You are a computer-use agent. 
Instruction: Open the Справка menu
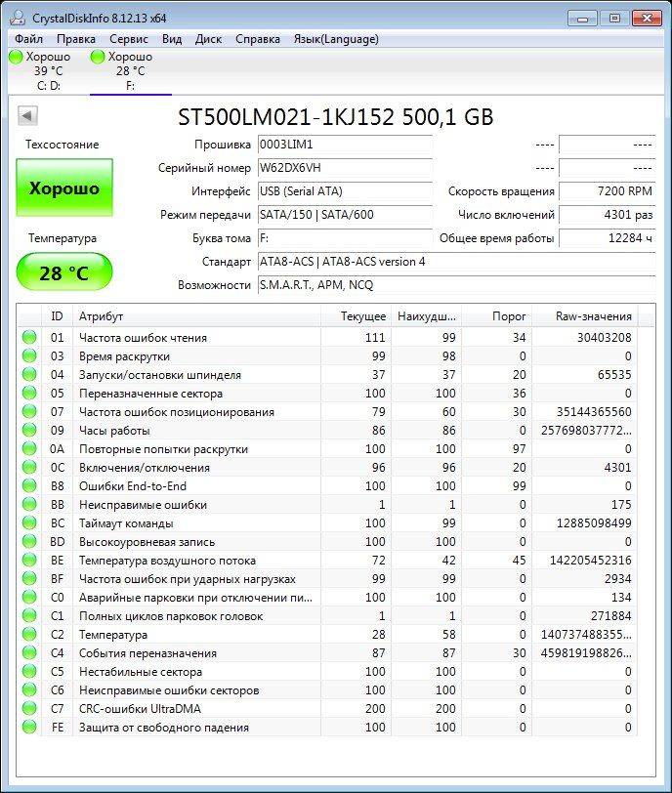click(x=258, y=39)
